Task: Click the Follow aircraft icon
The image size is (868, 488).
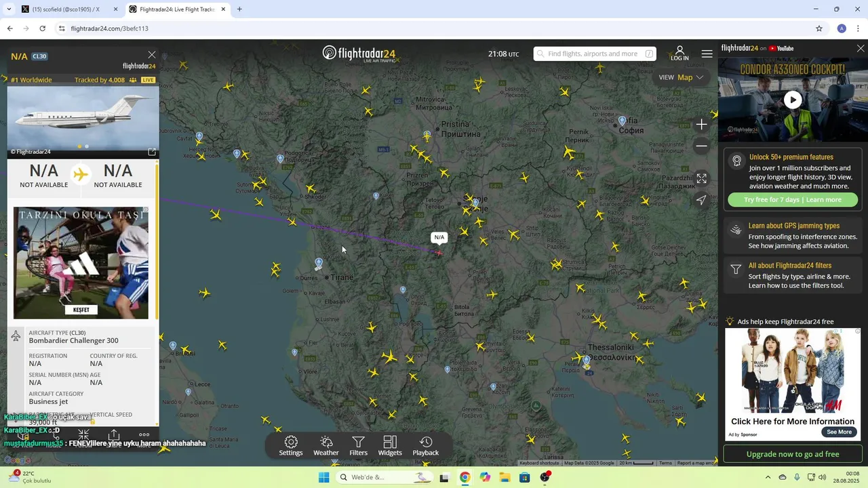Action: click(83, 434)
